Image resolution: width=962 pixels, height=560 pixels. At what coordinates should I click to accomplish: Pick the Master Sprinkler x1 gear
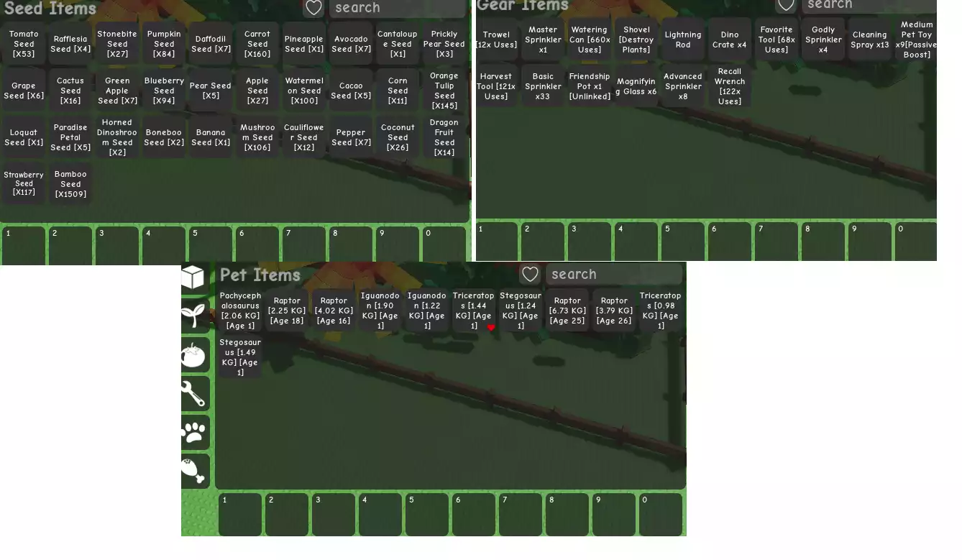(543, 40)
